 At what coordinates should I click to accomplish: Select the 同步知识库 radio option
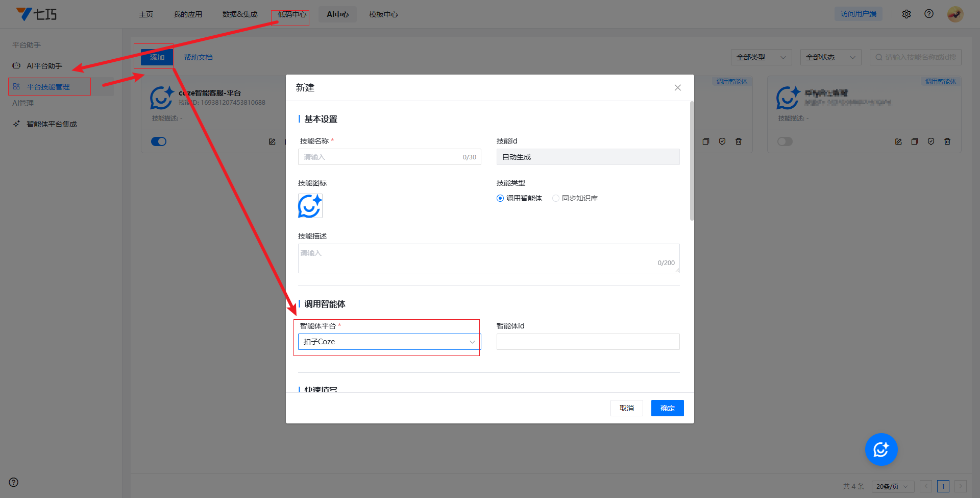click(x=556, y=198)
